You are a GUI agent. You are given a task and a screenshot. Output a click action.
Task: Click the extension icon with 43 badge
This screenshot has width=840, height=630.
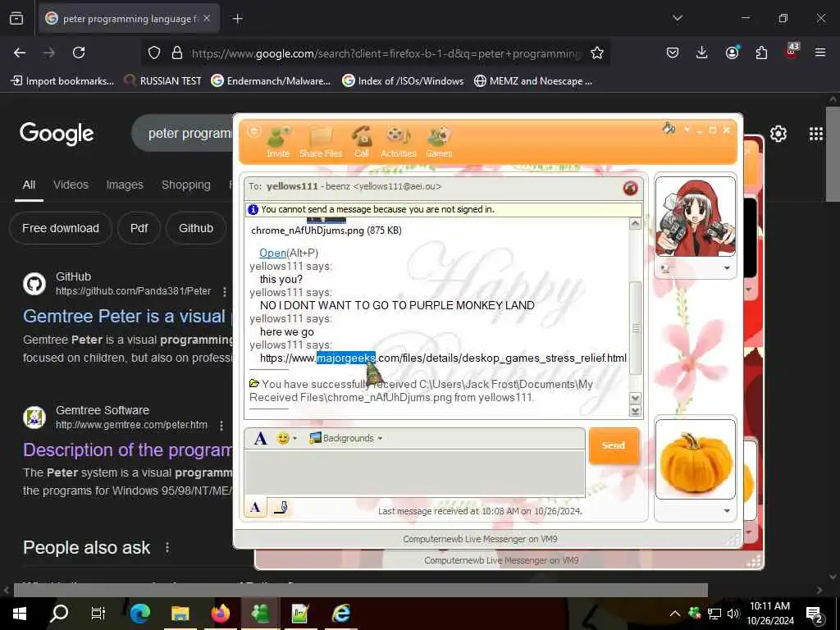(x=792, y=51)
